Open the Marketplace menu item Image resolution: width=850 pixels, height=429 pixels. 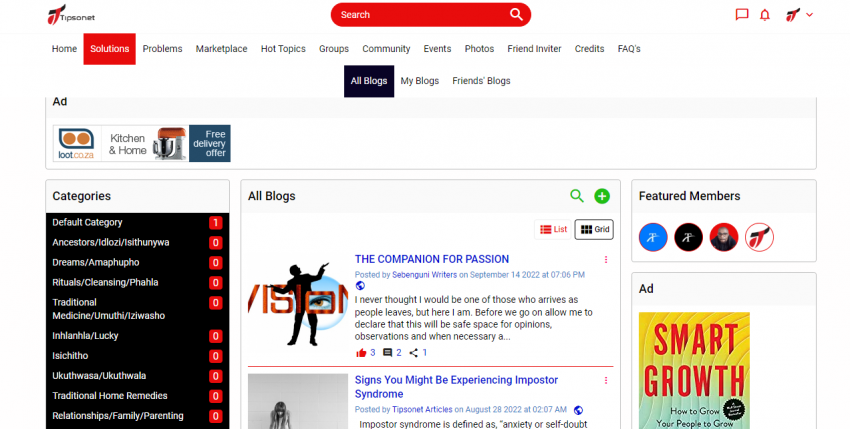pyautogui.click(x=221, y=49)
